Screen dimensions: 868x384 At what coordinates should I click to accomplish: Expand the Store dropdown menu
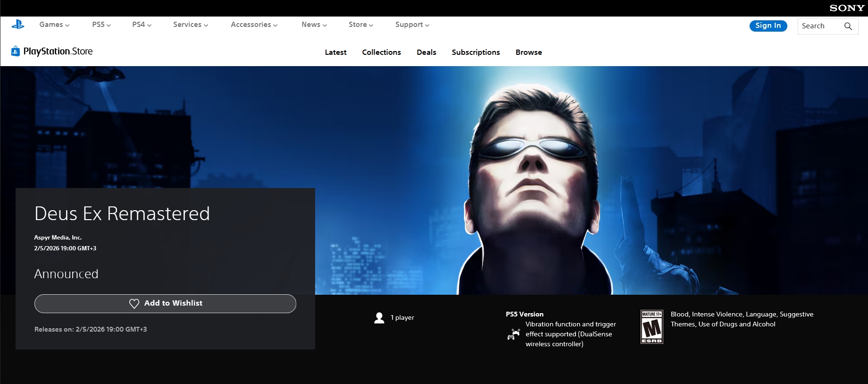pos(361,25)
